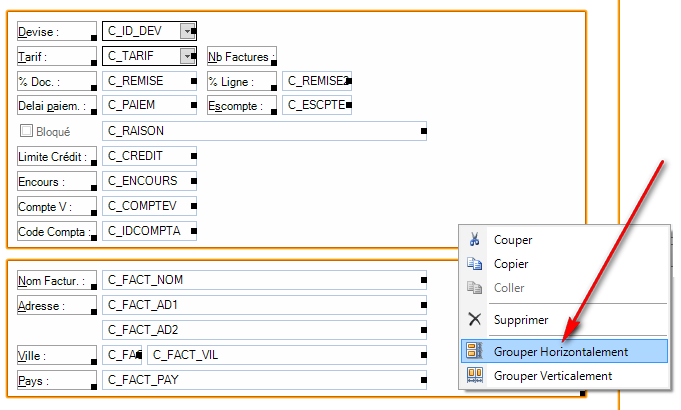Screen dimensions: 681x410
Task: Click the Grouper Verticalement icon
Action: click(x=475, y=376)
